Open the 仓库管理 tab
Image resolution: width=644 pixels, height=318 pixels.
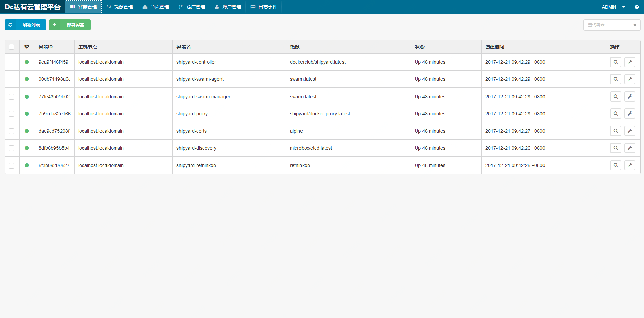click(x=192, y=7)
